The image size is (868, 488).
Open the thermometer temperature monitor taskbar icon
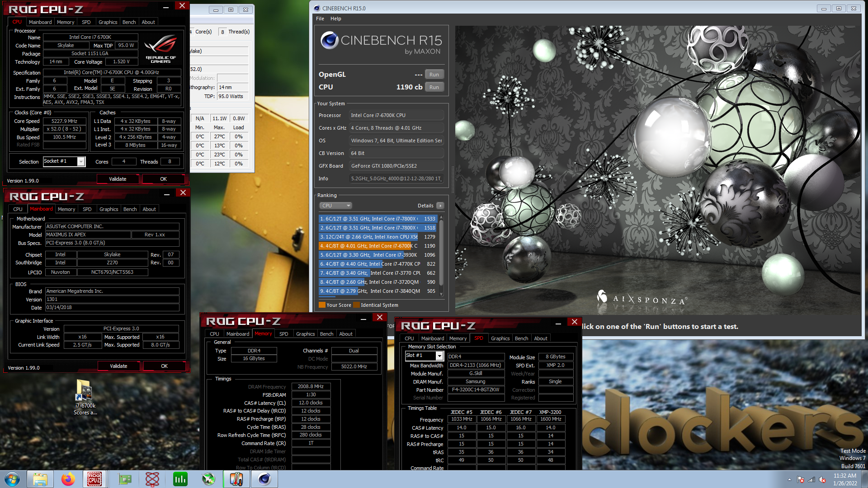236,479
